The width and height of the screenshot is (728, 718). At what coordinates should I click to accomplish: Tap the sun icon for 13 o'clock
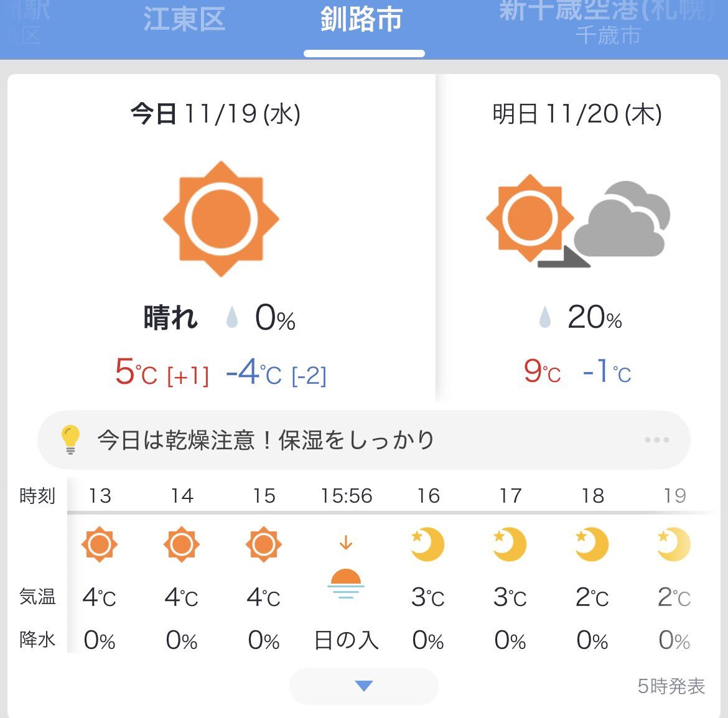(100, 544)
